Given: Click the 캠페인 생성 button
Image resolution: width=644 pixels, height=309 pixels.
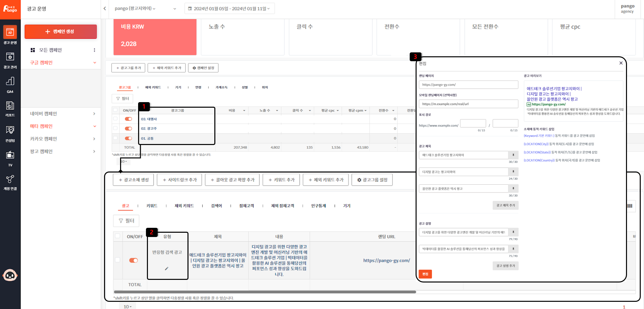Looking at the screenshot, I should tap(61, 31).
